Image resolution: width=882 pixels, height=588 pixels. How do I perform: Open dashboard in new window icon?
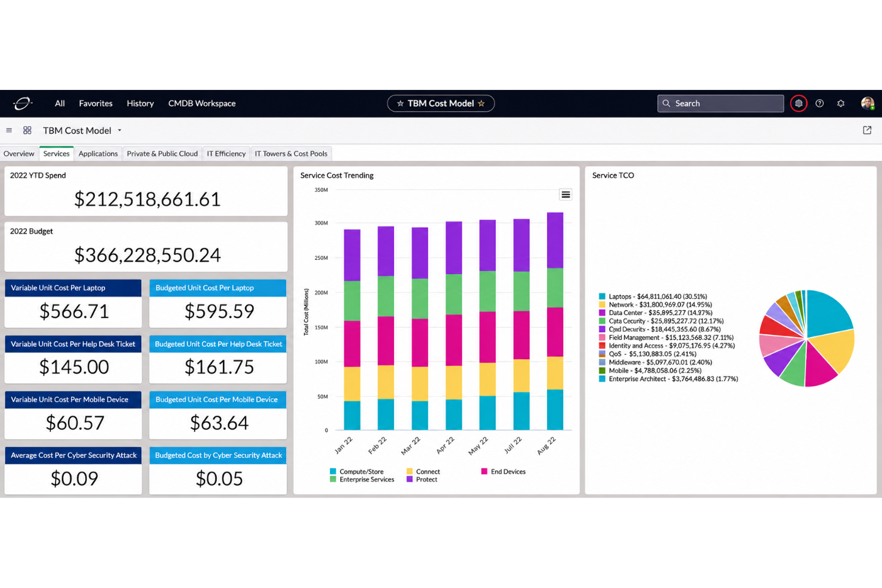coord(867,130)
